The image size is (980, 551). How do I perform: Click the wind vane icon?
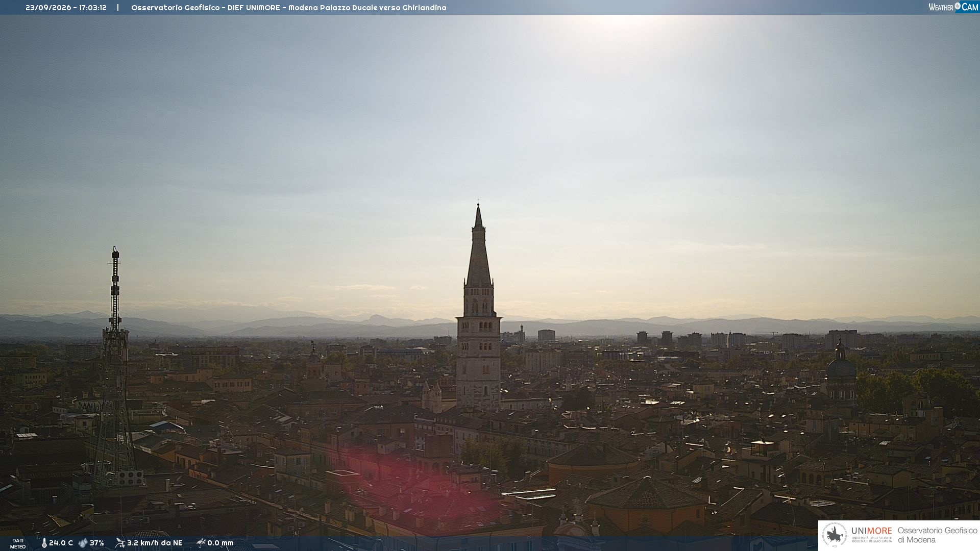120,543
